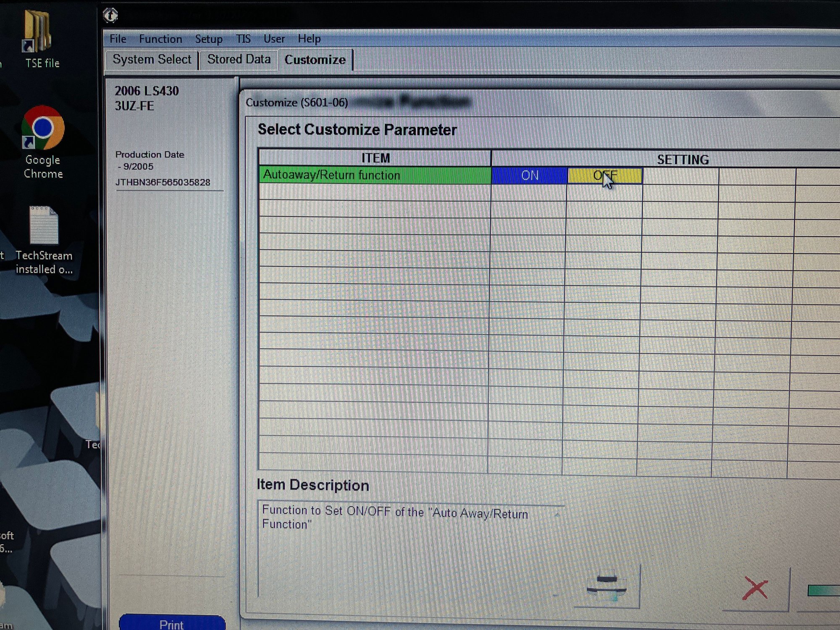Select the Customize tab

[x=315, y=60]
